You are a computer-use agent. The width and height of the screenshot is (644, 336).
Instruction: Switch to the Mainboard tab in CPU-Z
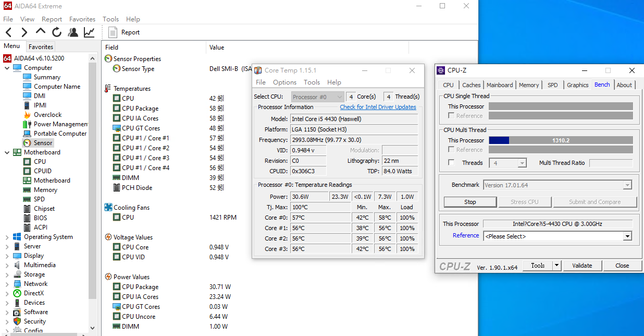500,85
